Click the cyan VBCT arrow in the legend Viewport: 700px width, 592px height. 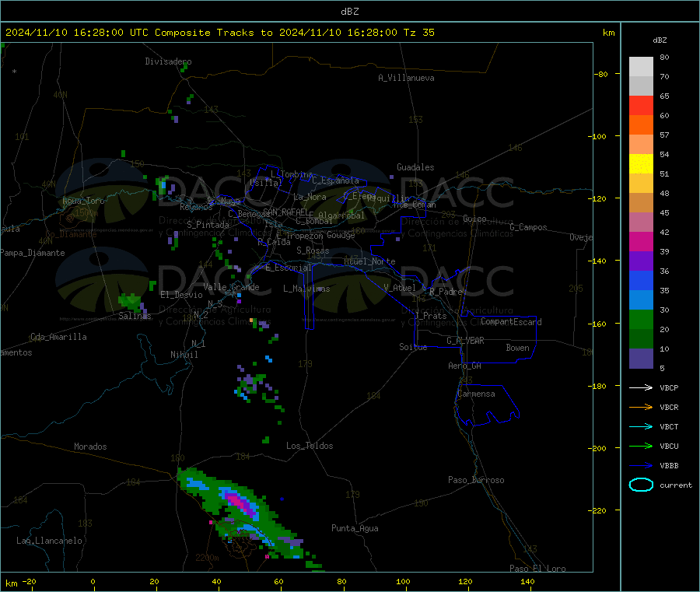pyautogui.click(x=641, y=427)
